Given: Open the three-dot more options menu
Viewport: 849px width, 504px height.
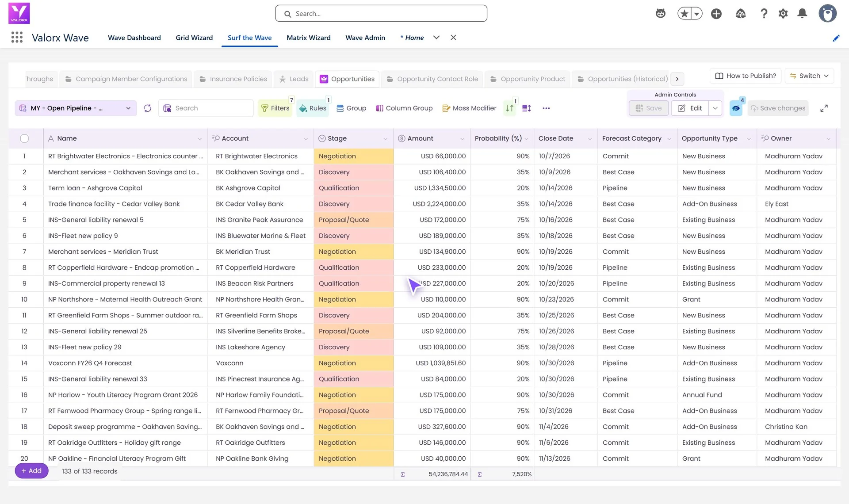Looking at the screenshot, I should point(546,108).
